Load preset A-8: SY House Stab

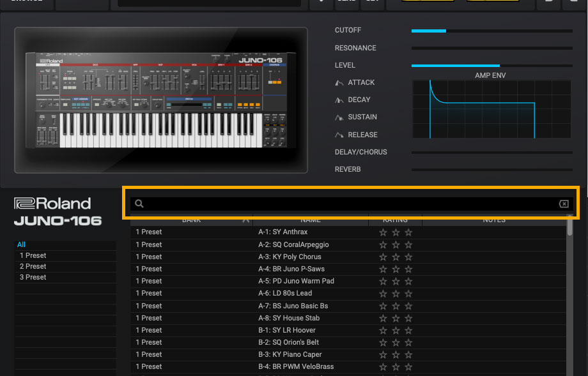(x=289, y=318)
